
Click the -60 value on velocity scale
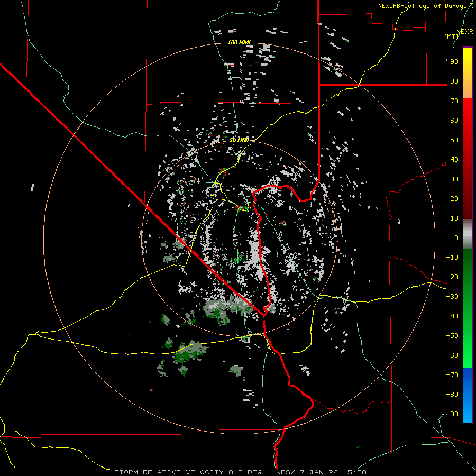452,355
